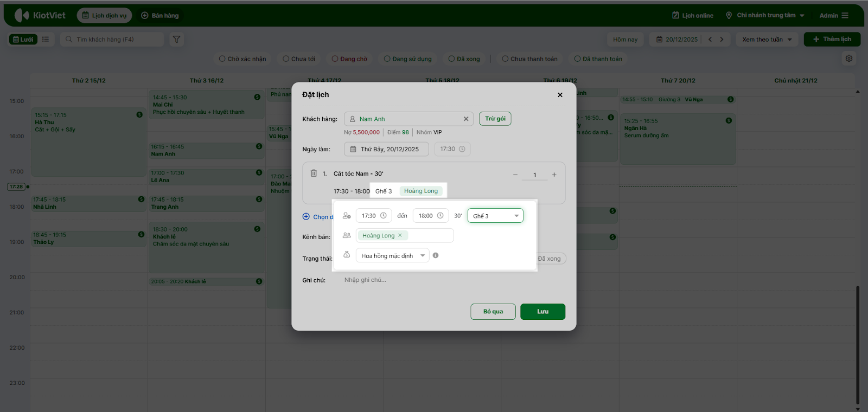Select Chờ xác nhận status filter
The height and width of the screenshot is (412, 868).
[x=242, y=59]
